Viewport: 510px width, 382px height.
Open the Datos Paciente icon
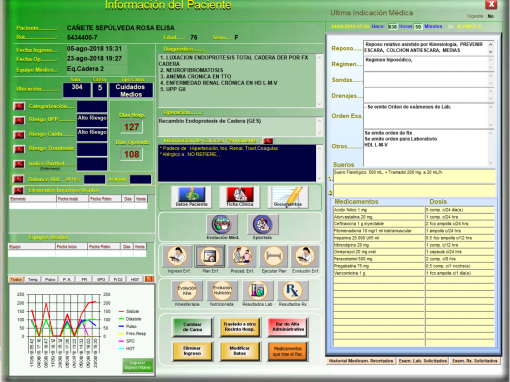[x=191, y=197]
